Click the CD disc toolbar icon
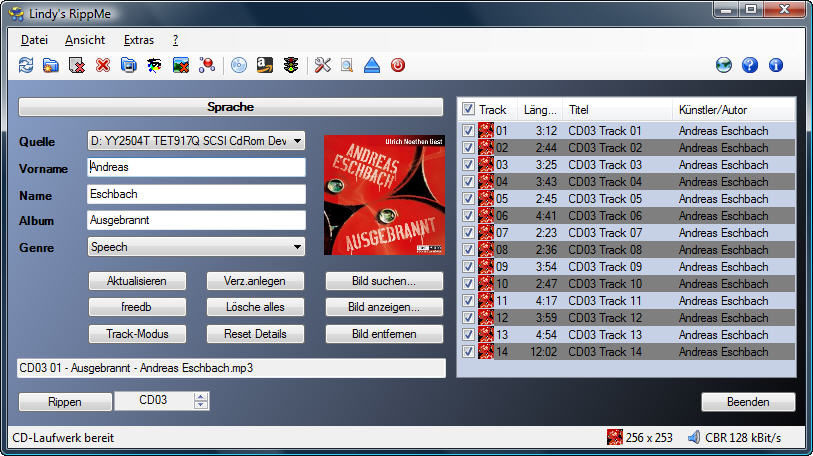813x456 pixels. 239,66
